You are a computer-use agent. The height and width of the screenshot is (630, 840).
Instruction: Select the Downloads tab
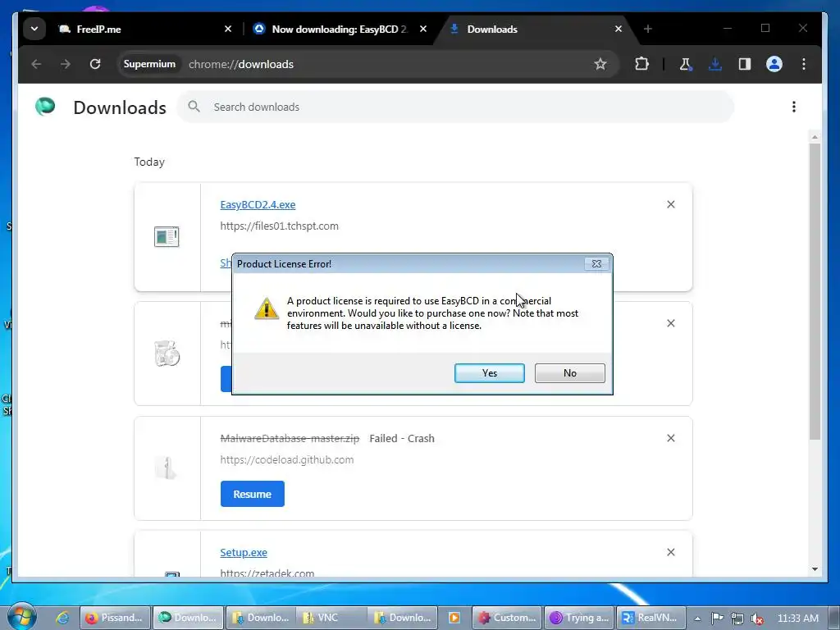536,29
